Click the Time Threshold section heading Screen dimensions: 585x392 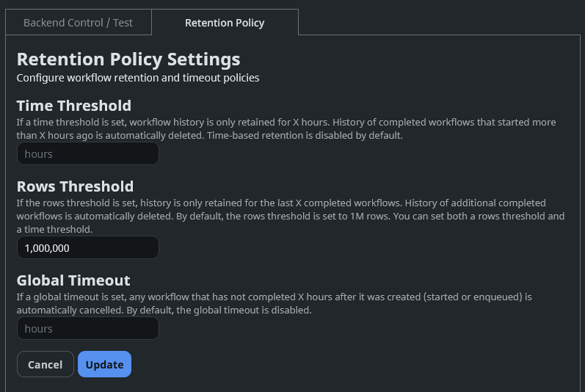coord(73,106)
